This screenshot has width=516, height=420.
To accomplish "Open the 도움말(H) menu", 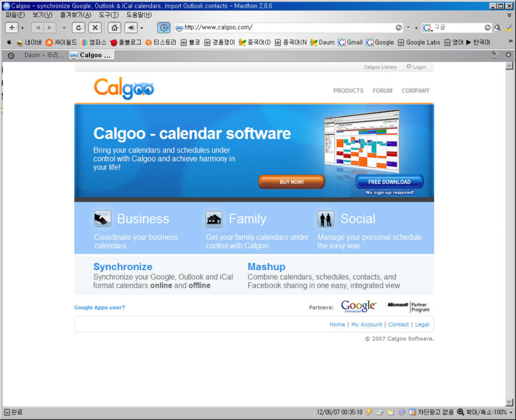I will pos(139,15).
